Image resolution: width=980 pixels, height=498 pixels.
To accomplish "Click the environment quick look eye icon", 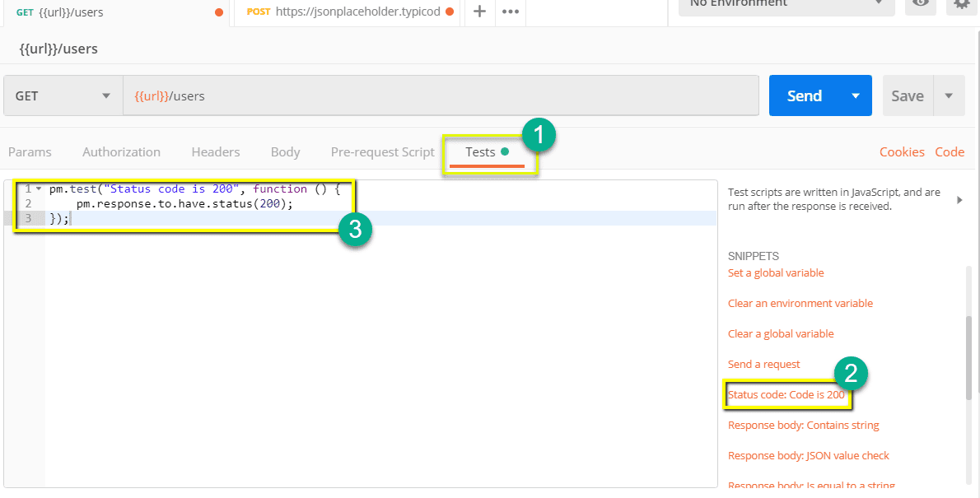I will click(921, 4).
